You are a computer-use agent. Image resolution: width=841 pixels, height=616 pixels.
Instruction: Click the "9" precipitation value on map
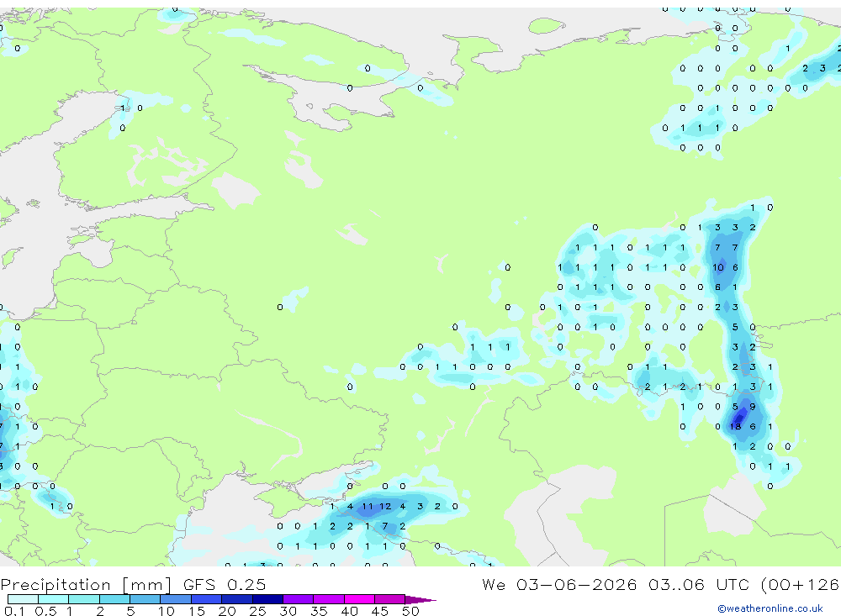[753, 407]
